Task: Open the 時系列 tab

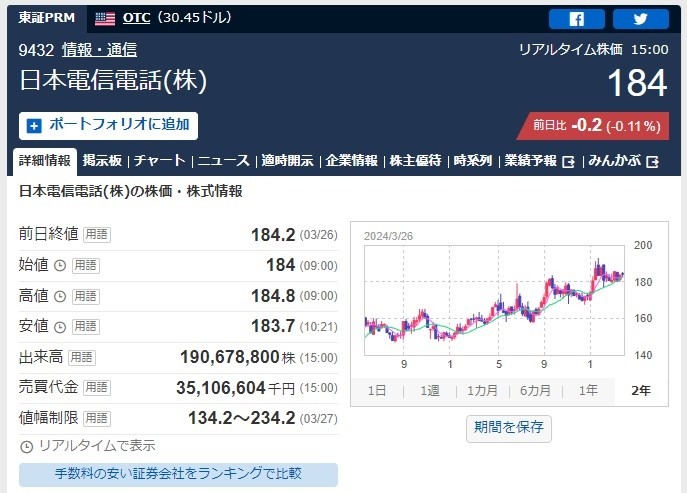Action: click(x=473, y=161)
